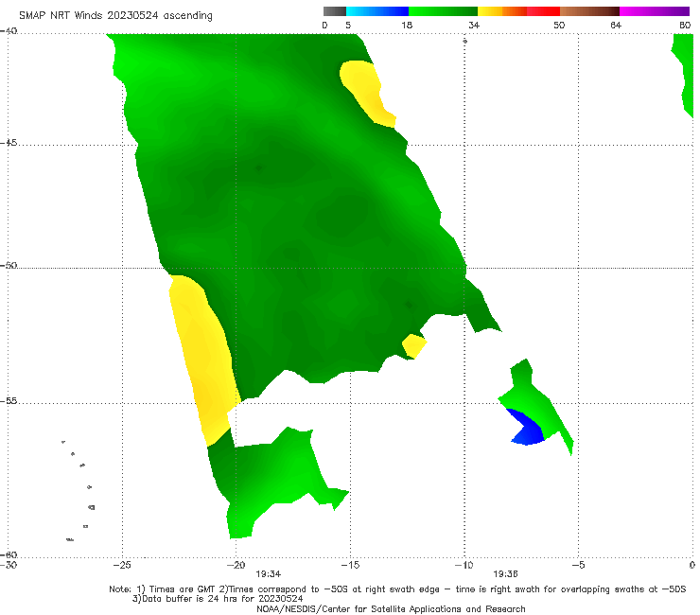
Task: Click the latitude label '-45'
Action: pyautogui.click(x=9, y=143)
